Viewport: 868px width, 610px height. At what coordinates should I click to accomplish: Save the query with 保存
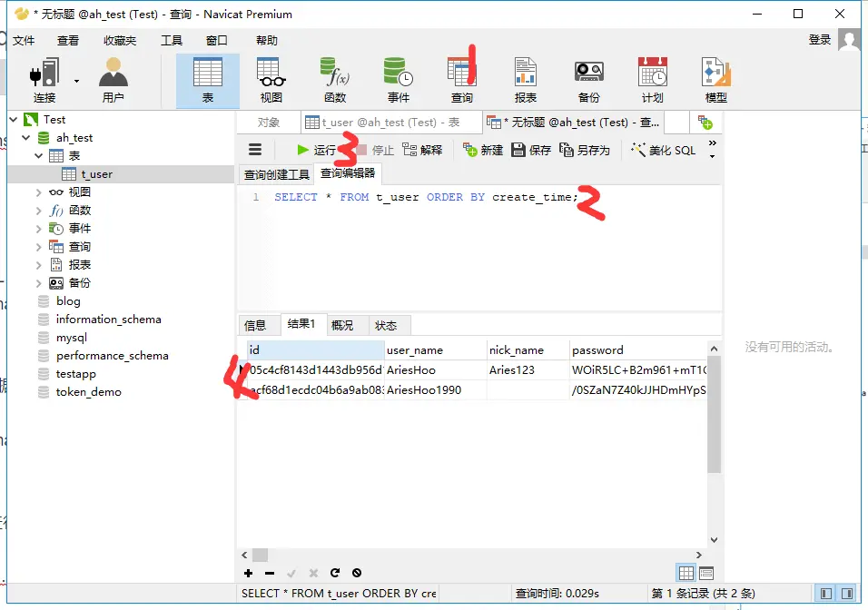pyautogui.click(x=531, y=150)
